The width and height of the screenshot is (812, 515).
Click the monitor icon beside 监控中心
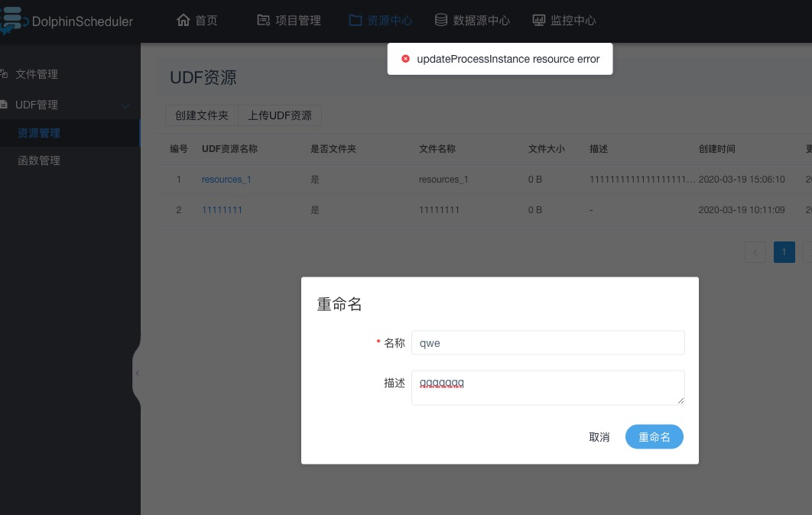(x=539, y=20)
